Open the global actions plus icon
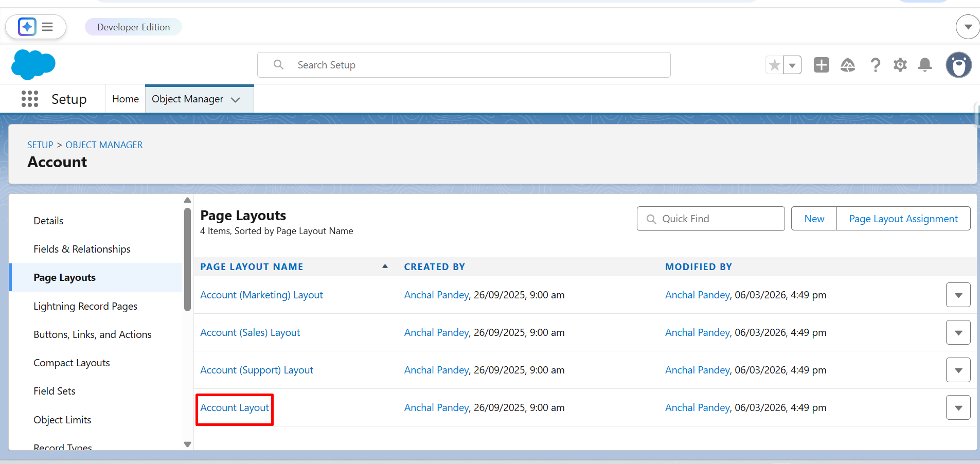The height and width of the screenshot is (464, 980). point(822,65)
